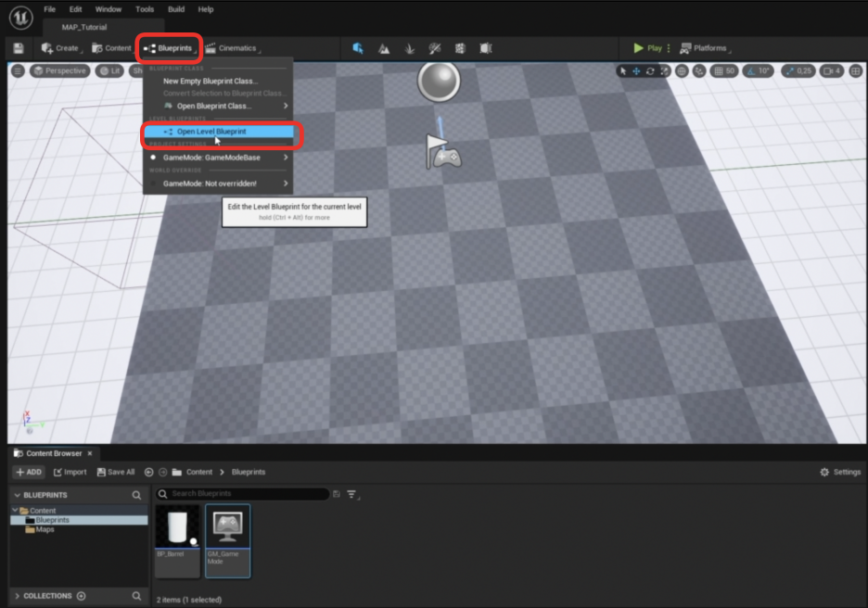Choose the Brush Editing mode icon
868x608 pixels.
486,49
